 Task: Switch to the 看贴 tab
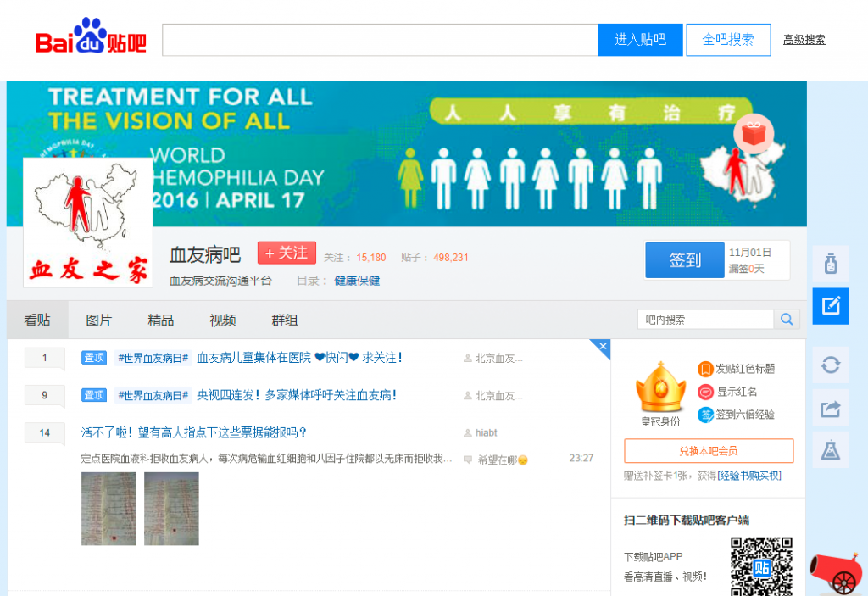pos(37,320)
